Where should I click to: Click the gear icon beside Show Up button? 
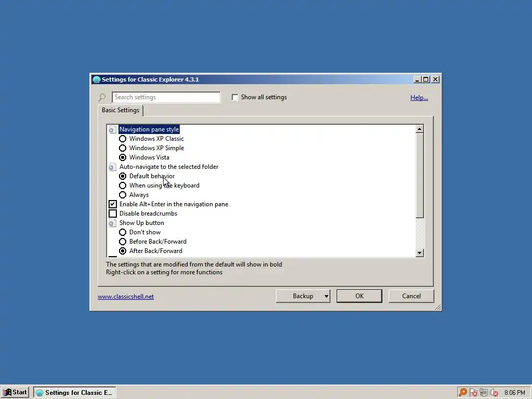[112, 223]
